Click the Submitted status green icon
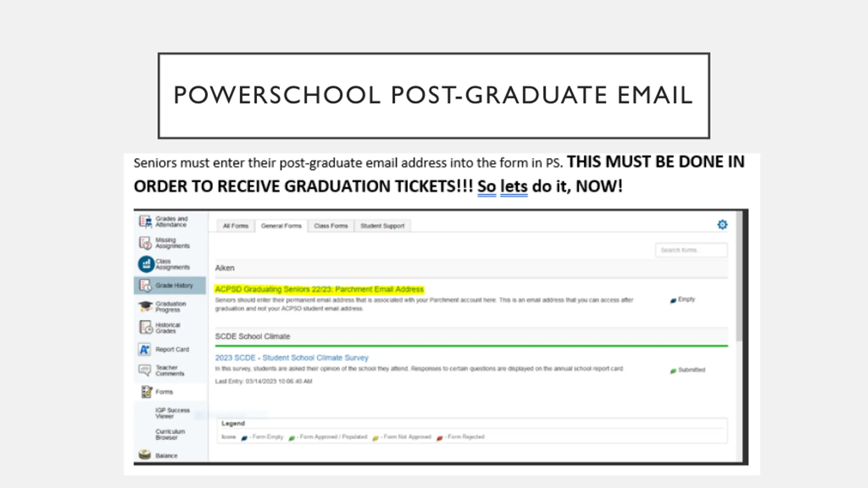Screen dimensions: 868x488 (x=673, y=371)
